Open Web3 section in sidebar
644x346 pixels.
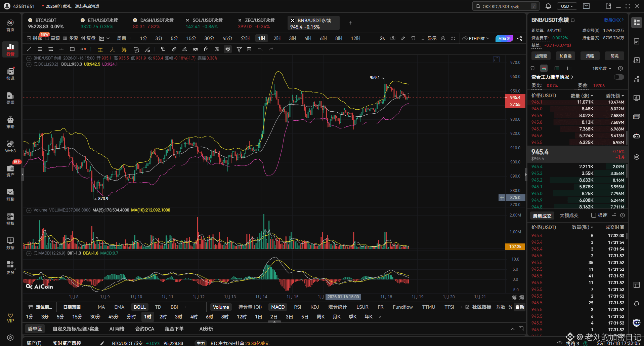tap(10, 147)
